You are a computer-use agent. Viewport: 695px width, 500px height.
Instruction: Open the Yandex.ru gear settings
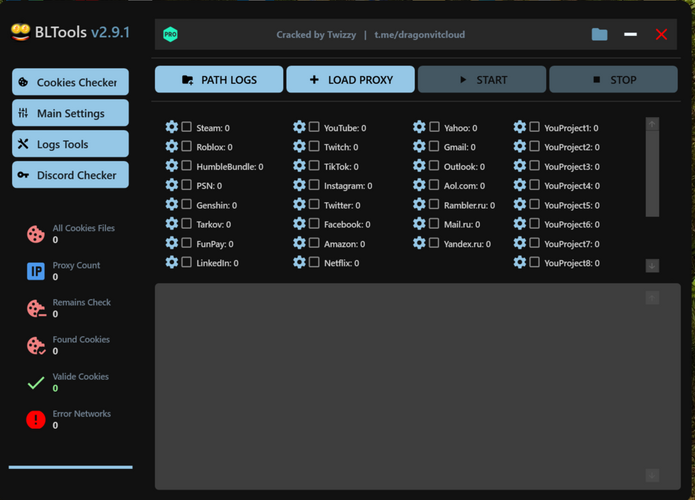click(x=419, y=243)
